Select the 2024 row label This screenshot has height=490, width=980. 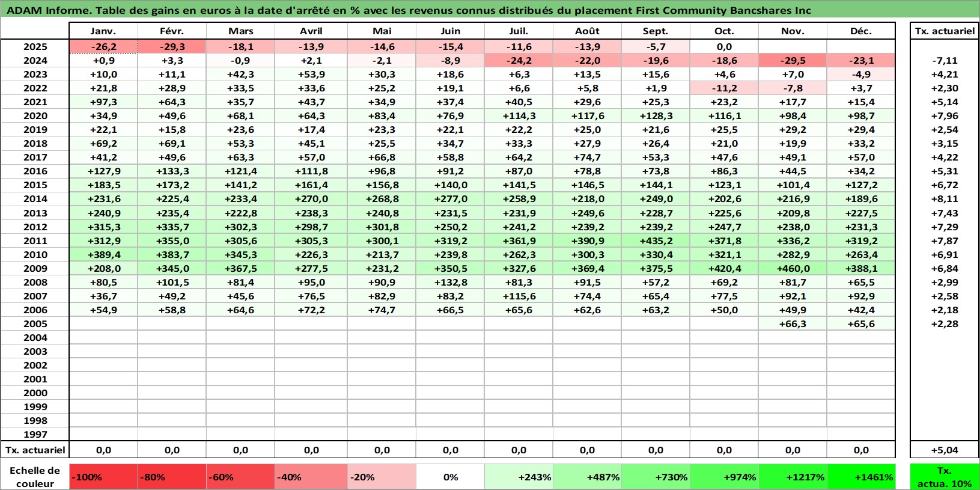[x=35, y=61]
